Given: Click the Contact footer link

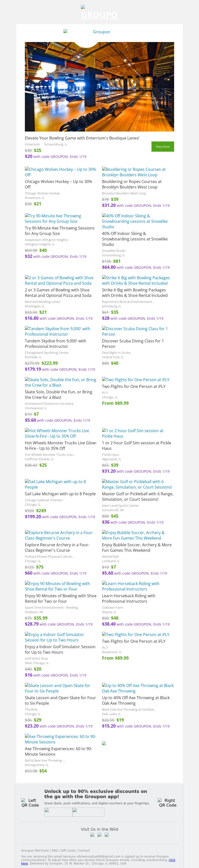Looking at the screenshot, I should pos(84,851).
